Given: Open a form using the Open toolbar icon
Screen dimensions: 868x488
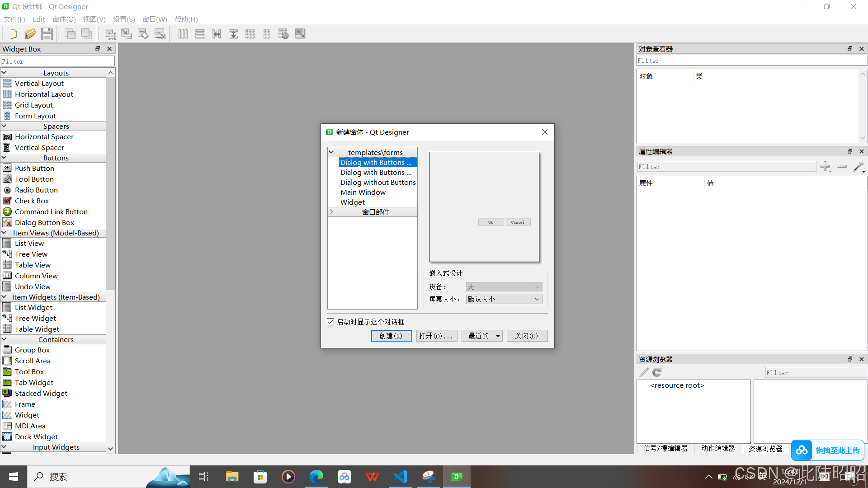Looking at the screenshot, I should click(x=30, y=33).
